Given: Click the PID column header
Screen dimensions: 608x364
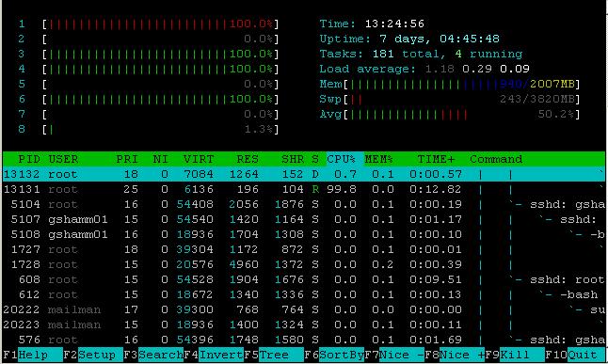Looking at the screenshot, I should [28, 159].
